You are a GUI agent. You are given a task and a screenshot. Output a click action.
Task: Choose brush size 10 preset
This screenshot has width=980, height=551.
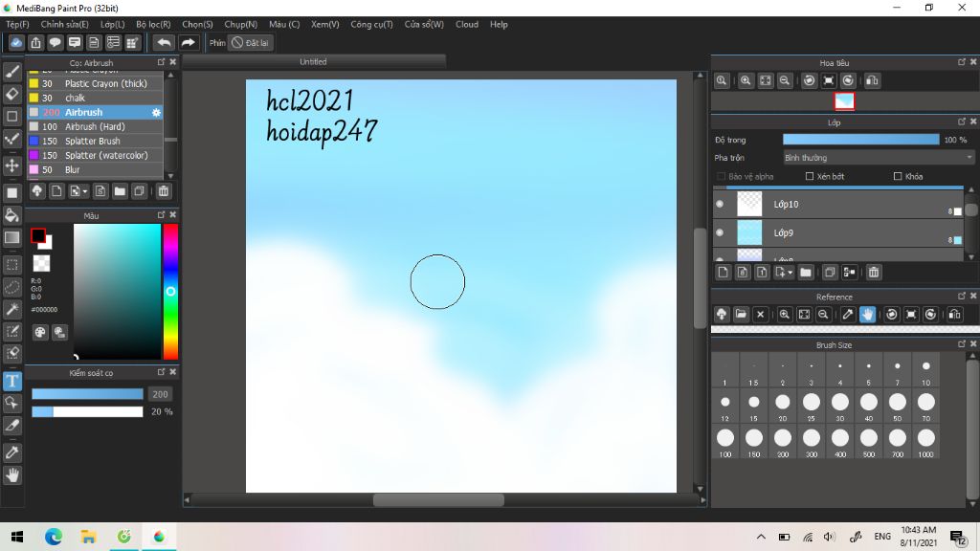pyautogui.click(x=925, y=370)
